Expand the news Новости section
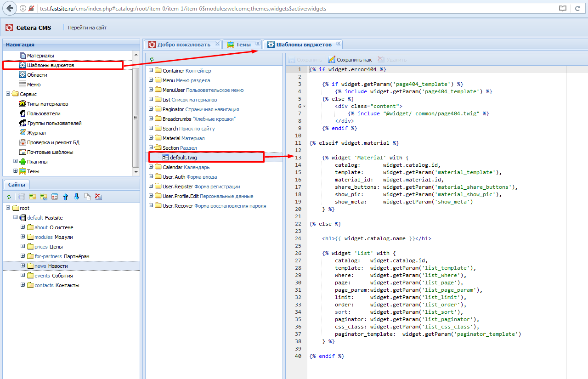This screenshot has width=588, height=379. point(23,266)
